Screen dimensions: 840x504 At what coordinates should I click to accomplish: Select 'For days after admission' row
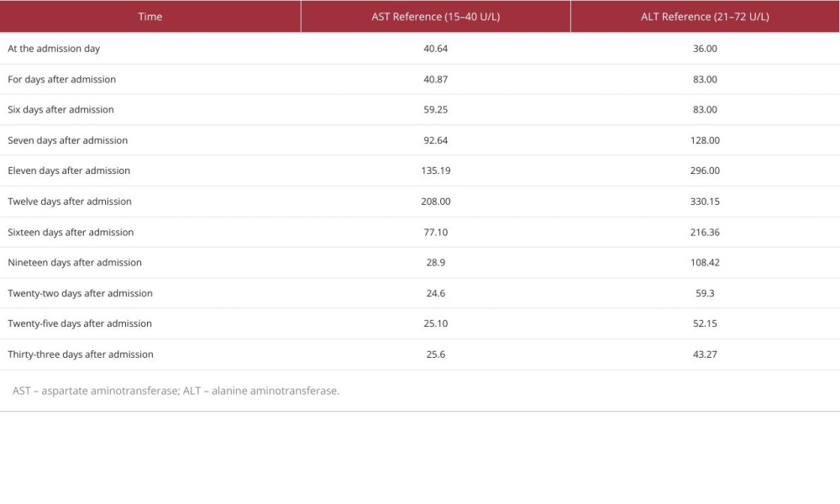(x=62, y=79)
